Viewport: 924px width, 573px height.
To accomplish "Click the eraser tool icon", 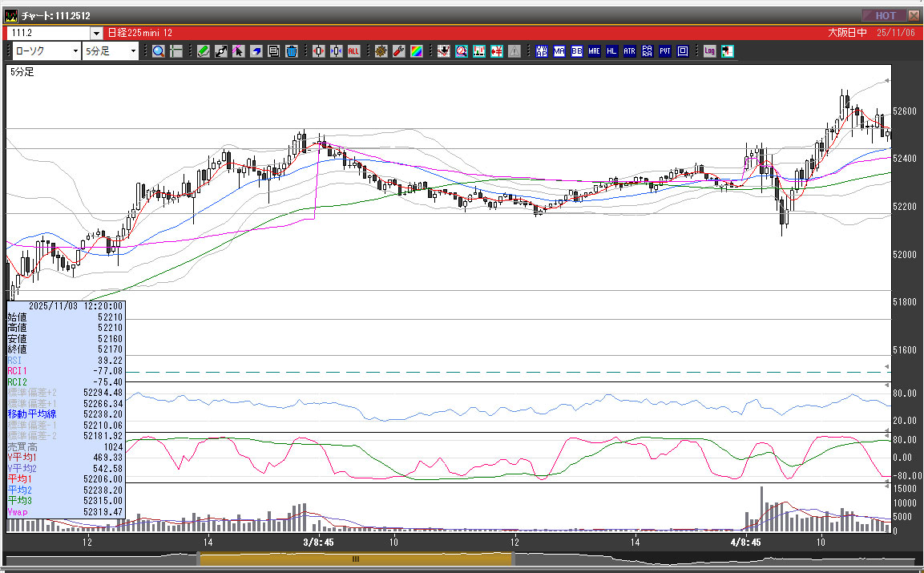I will [256, 51].
